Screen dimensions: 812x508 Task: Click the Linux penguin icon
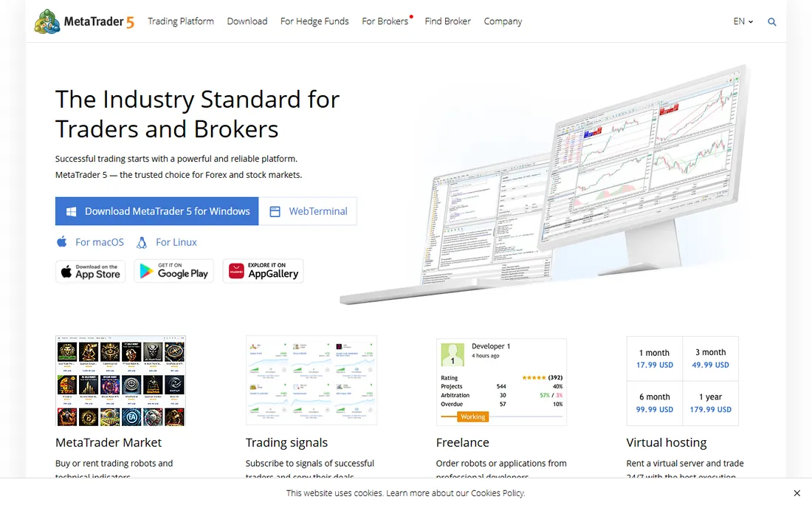142,242
